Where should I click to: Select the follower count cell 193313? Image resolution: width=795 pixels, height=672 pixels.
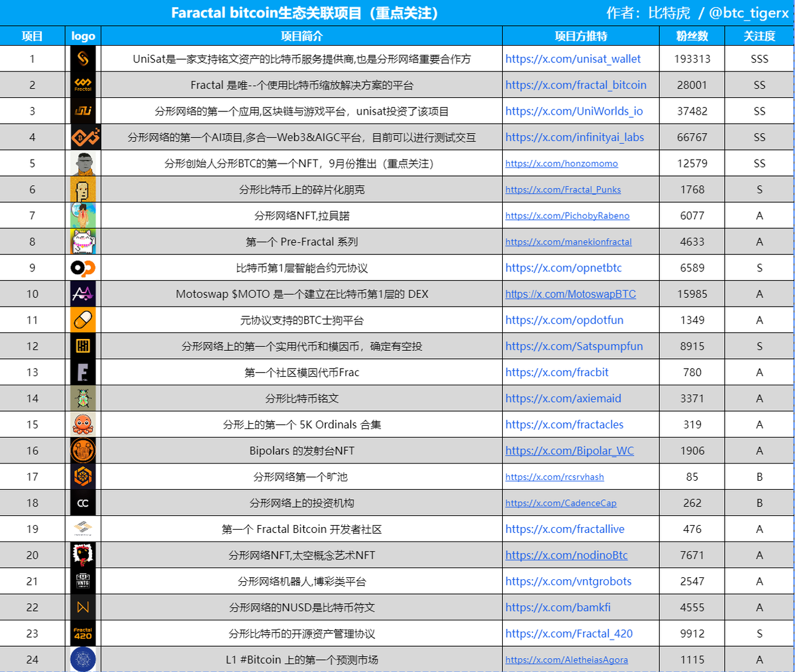tap(692, 59)
